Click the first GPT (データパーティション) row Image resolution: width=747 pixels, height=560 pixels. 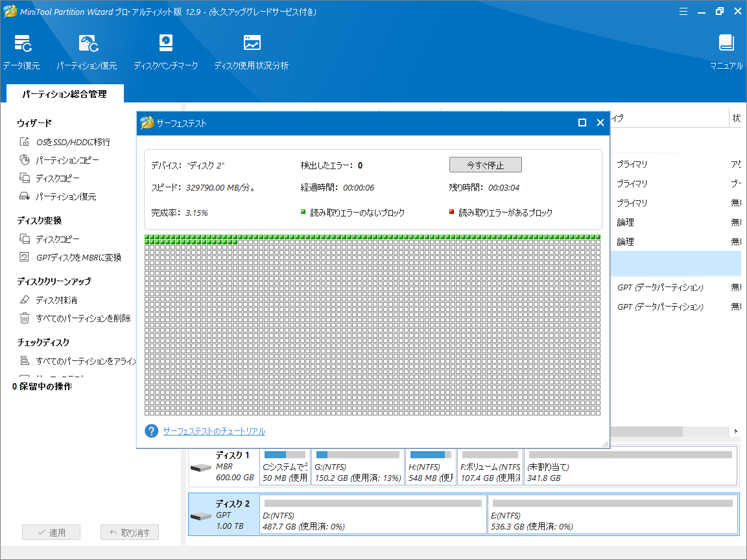[676, 287]
